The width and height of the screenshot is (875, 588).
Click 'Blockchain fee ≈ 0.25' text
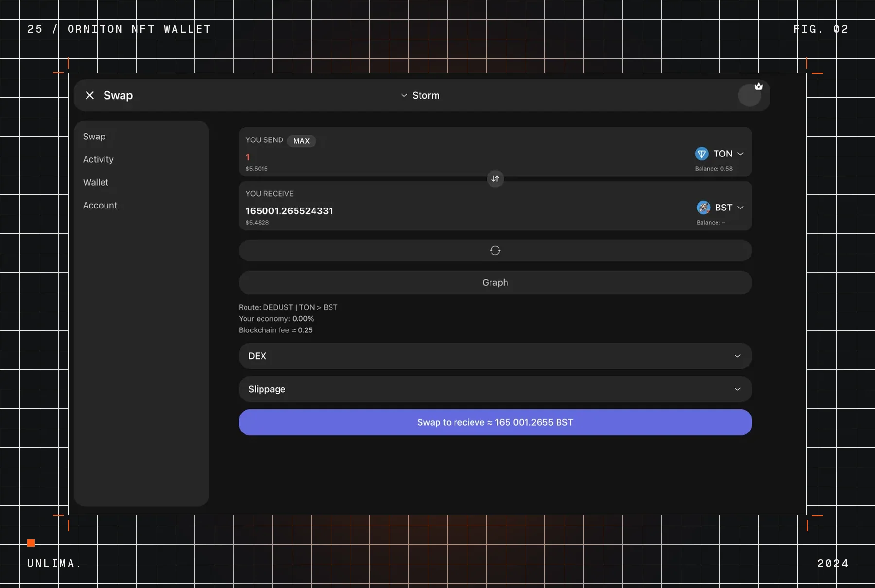click(276, 330)
